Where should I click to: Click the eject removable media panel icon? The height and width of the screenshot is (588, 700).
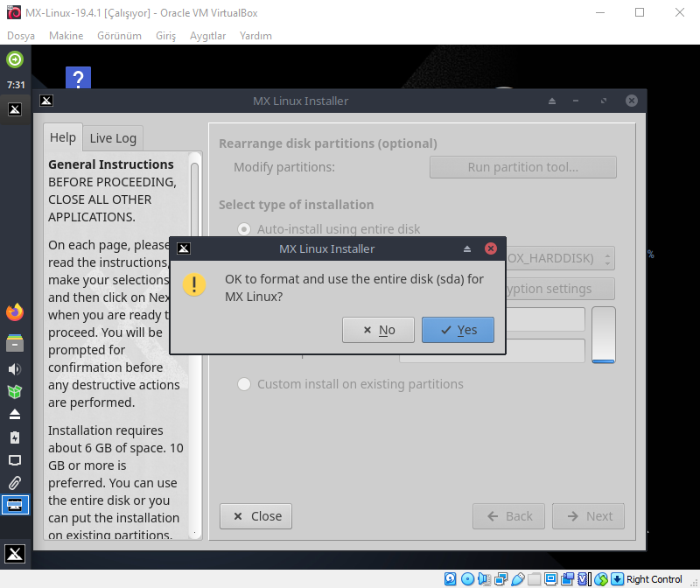pos(15,415)
